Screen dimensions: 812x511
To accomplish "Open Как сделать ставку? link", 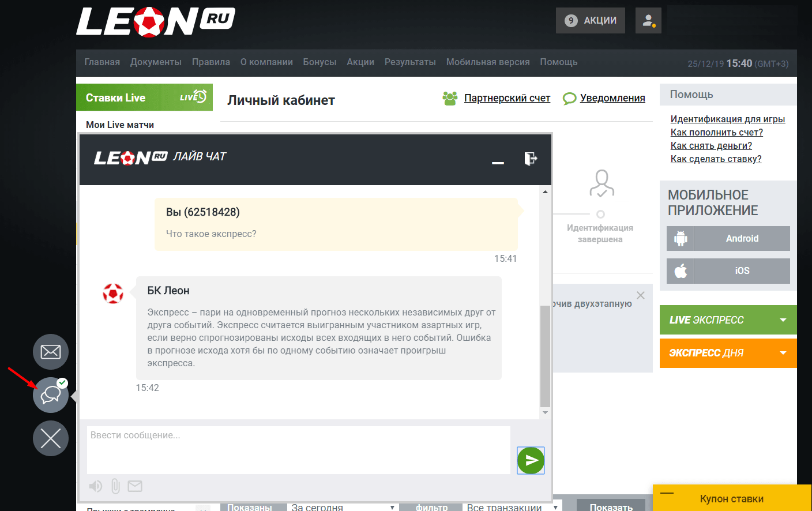I will (716, 159).
